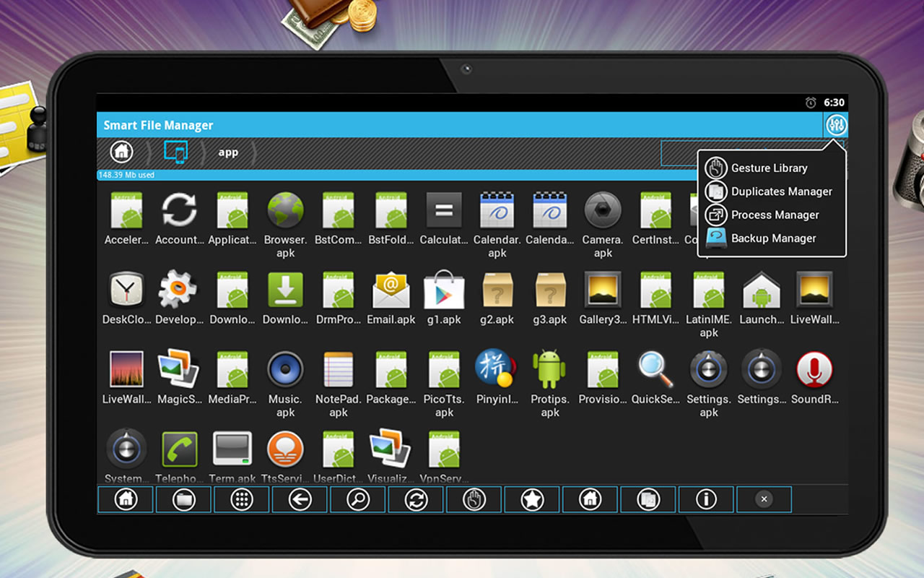Tap the gesture hand icon in bottom toolbar

[474, 499]
